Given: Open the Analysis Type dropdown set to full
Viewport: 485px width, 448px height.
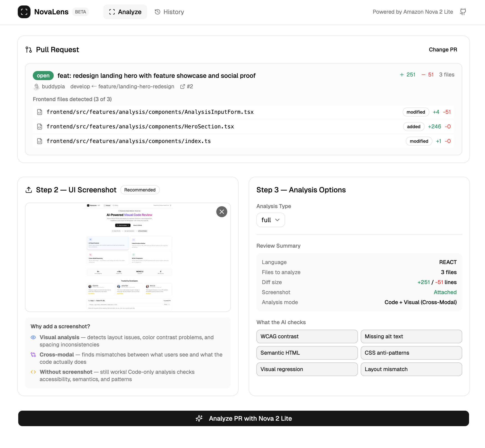Looking at the screenshot, I should pos(270,220).
